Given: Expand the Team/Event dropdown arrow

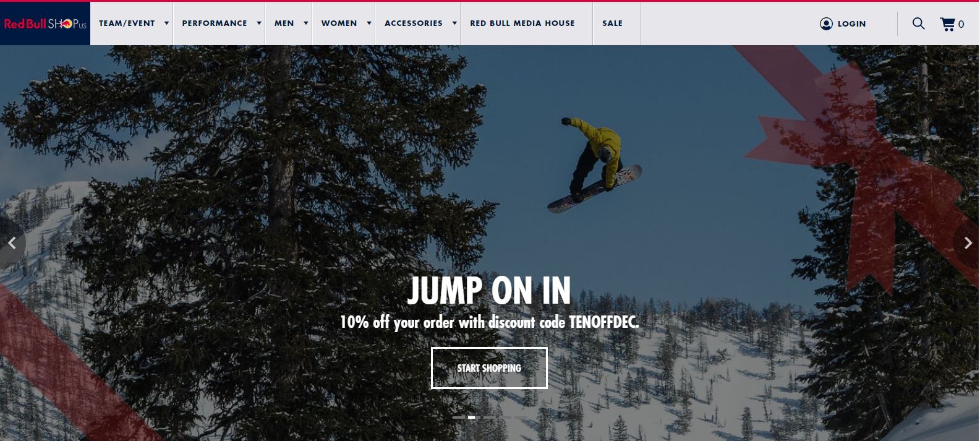Looking at the screenshot, I should pyautogui.click(x=166, y=24).
